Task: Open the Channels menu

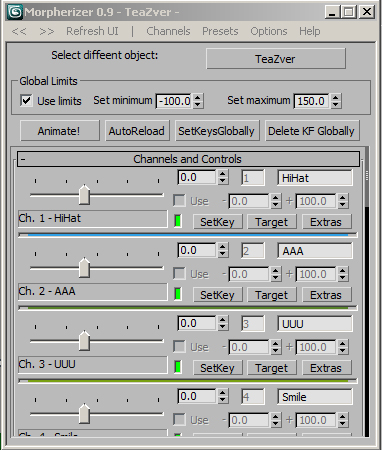Action: [168, 31]
